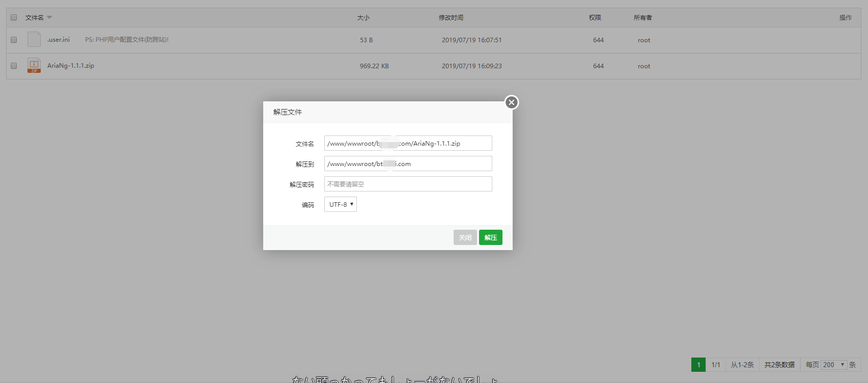868x383 pixels.
Task: Click the 1/1 page indicator
Action: (716, 365)
